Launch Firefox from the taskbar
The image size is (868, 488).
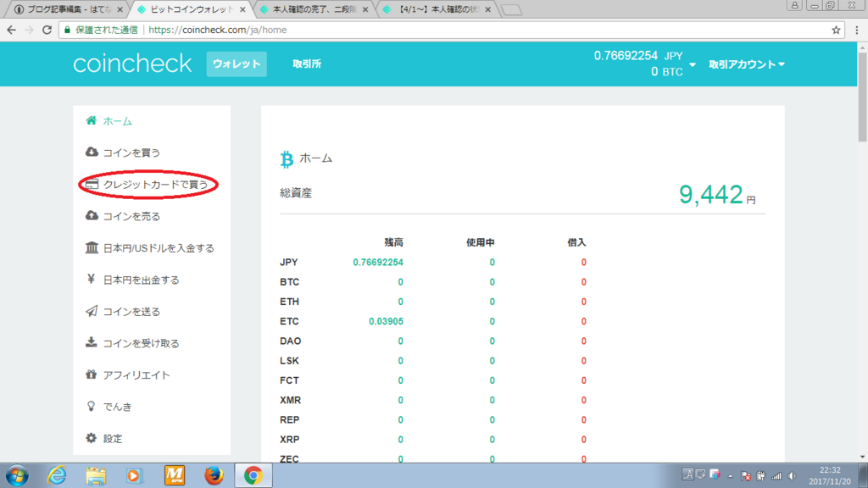(214, 476)
